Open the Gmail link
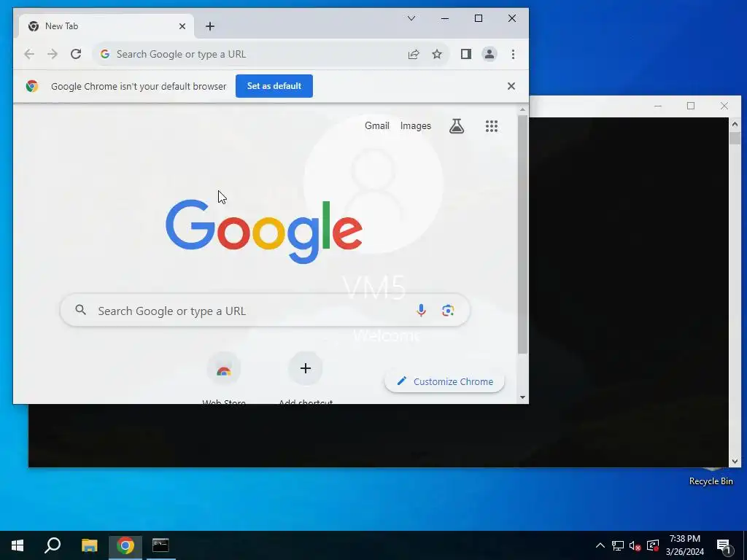Image resolution: width=747 pixels, height=560 pixels. coord(377,125)
